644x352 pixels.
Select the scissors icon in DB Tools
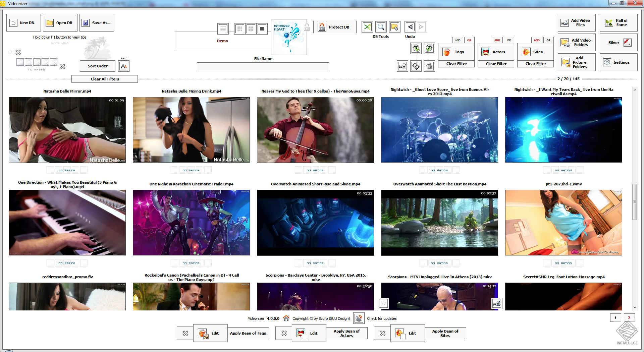(367, 27)
